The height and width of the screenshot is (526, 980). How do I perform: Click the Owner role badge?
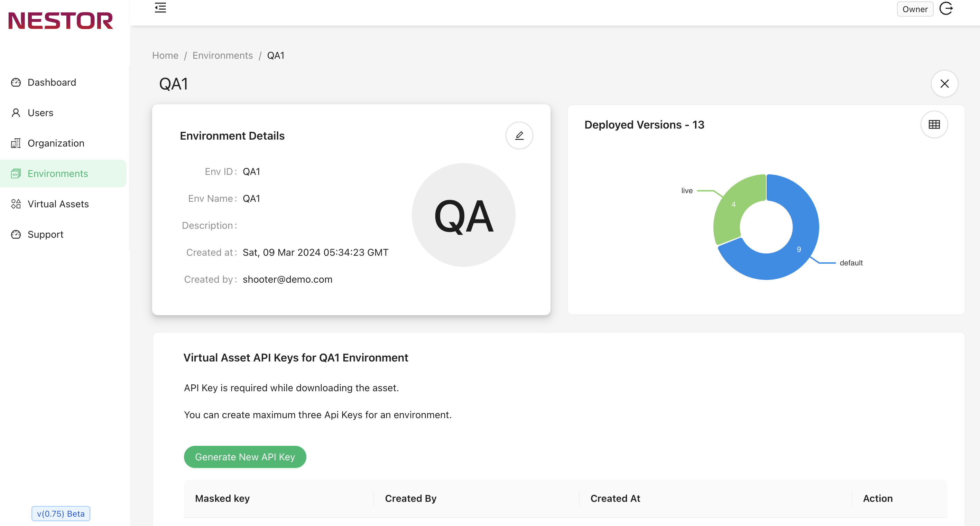coord(915,9)
